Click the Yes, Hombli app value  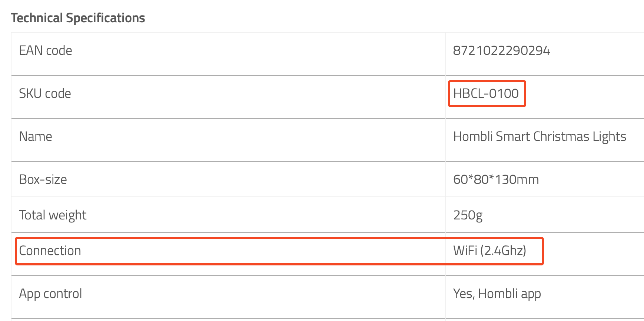coord(497,294)
